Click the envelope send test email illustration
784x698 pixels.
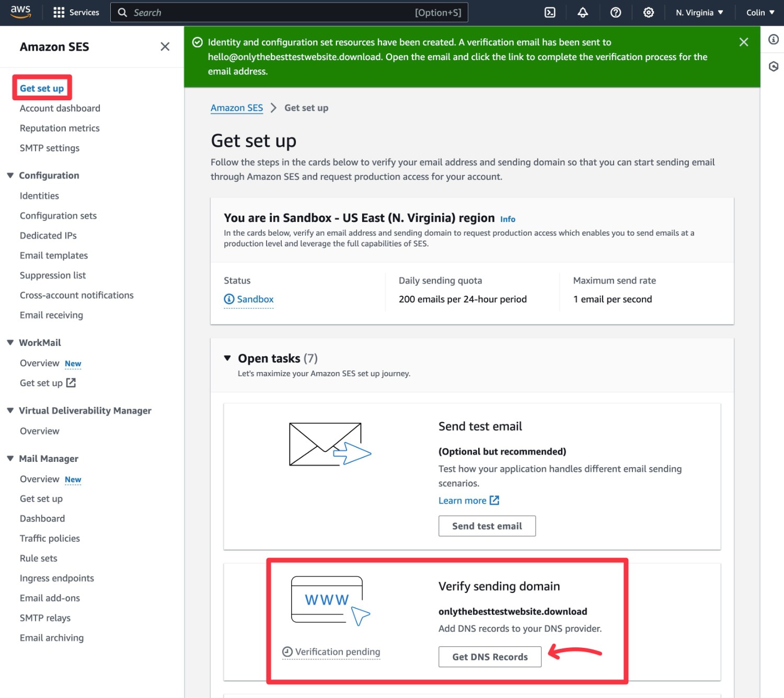(330, 444)
